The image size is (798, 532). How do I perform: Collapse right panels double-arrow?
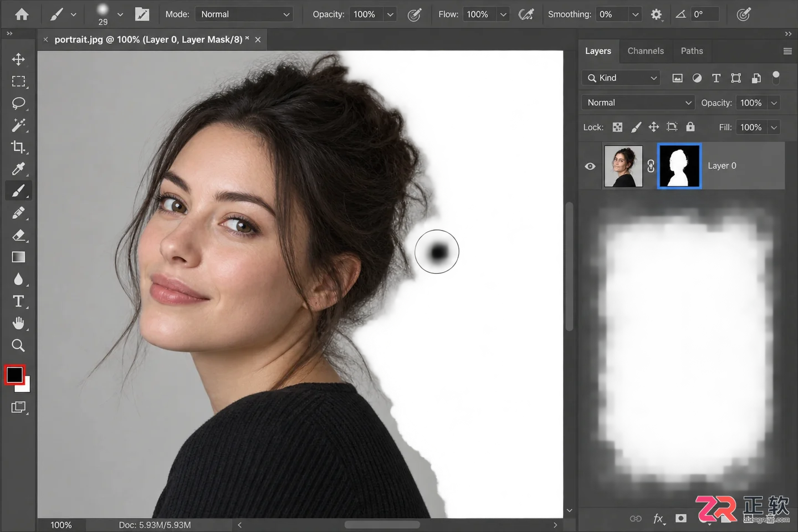point(788,34)
